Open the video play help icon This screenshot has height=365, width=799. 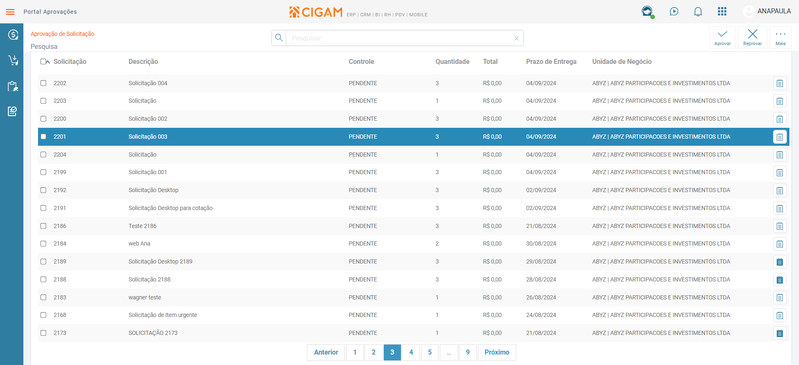674,12
